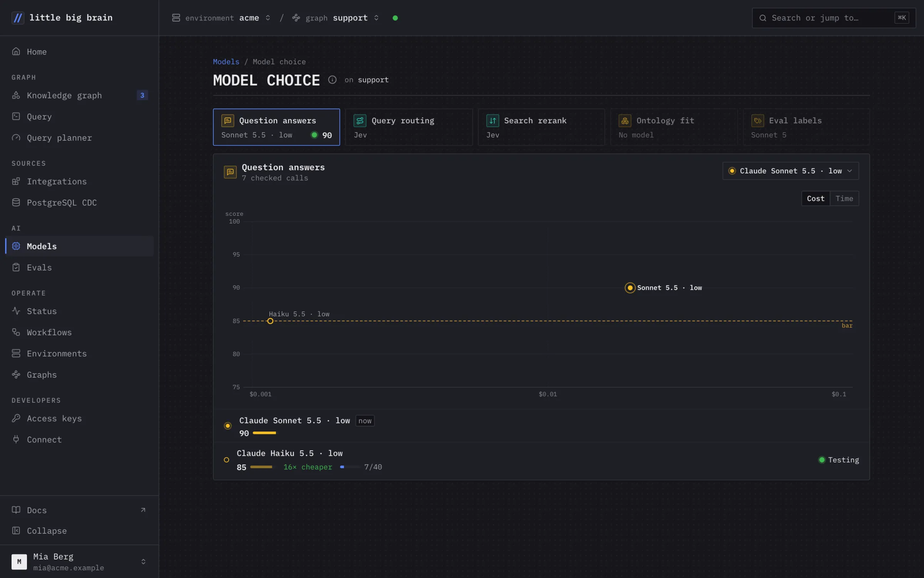Viewport: 924px width, 578px height.
Task: Click the info icon beside MODEL CHOICE
Action: [x=332, y=80]
